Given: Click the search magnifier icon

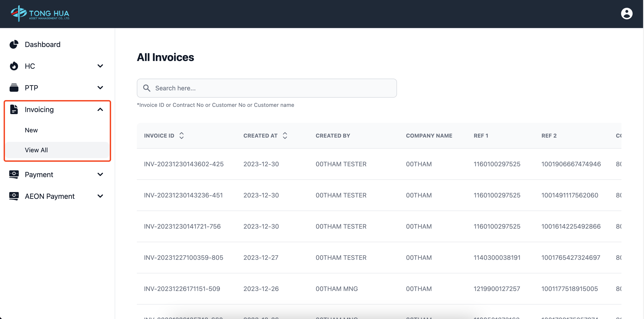Looking at the screenshot, I should [x=147, y=88].
